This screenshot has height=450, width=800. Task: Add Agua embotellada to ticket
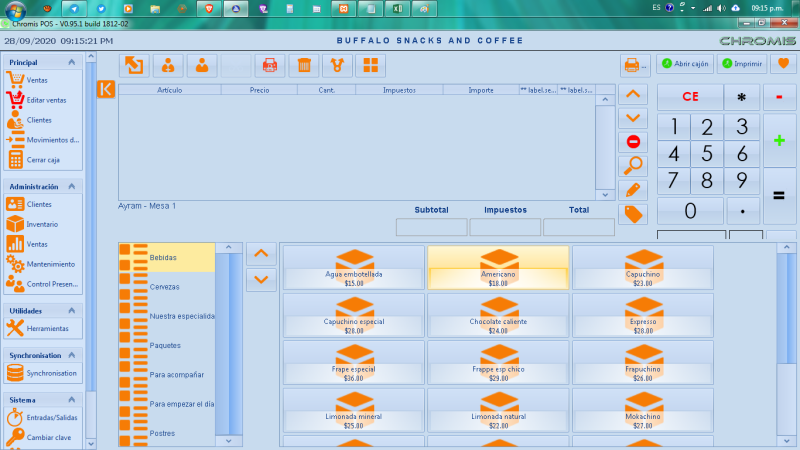[354, 268]
